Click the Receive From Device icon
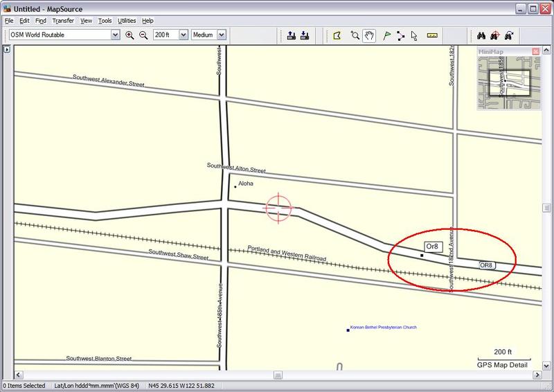Screen dimensions: 554x392 point(305,35)
